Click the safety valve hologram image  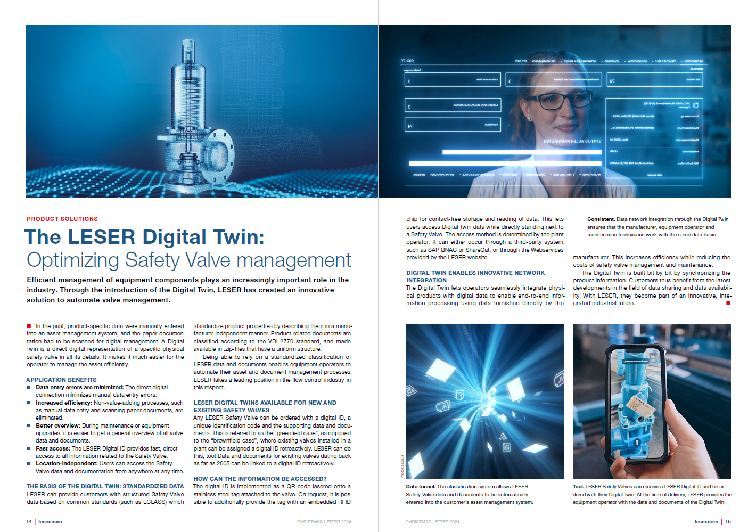click(x=202, y=111)
